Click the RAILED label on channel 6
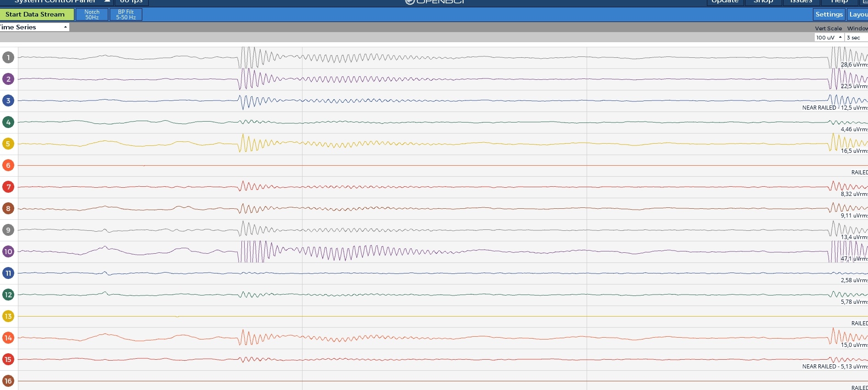Viewport: 868px width, 390px height. click(859, 173)
